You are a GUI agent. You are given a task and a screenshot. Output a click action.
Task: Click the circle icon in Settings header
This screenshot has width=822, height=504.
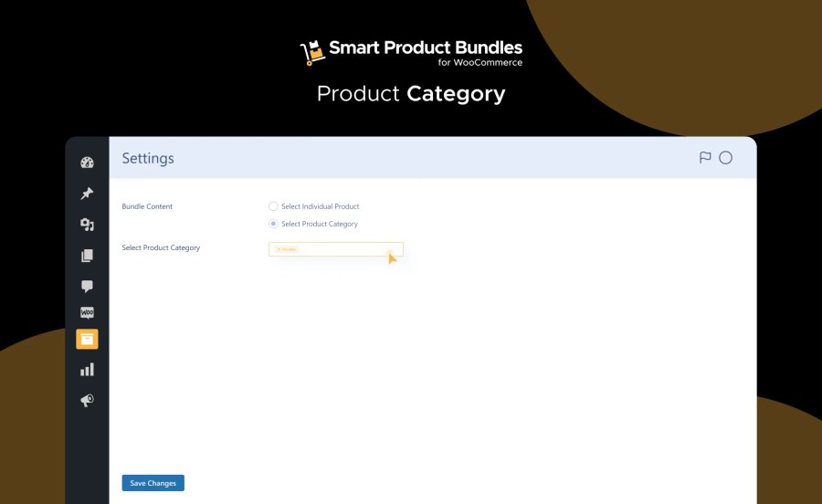pos(725,158)
